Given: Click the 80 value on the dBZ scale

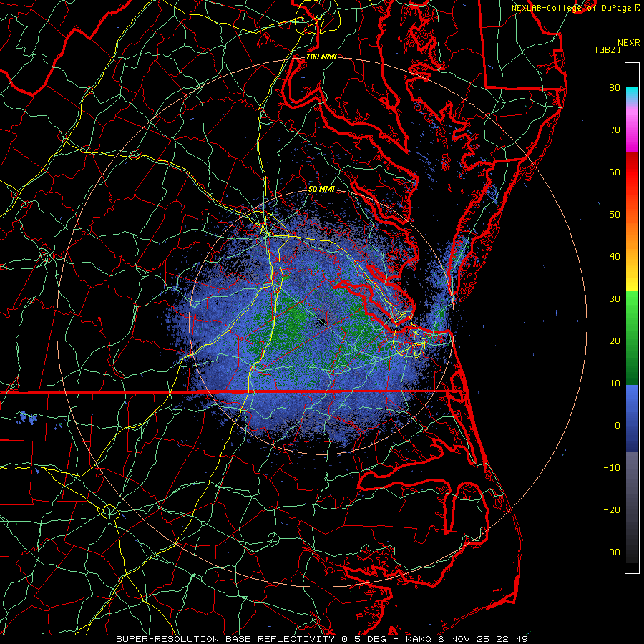Looking at the screenshot, I should tap(615, 88).
